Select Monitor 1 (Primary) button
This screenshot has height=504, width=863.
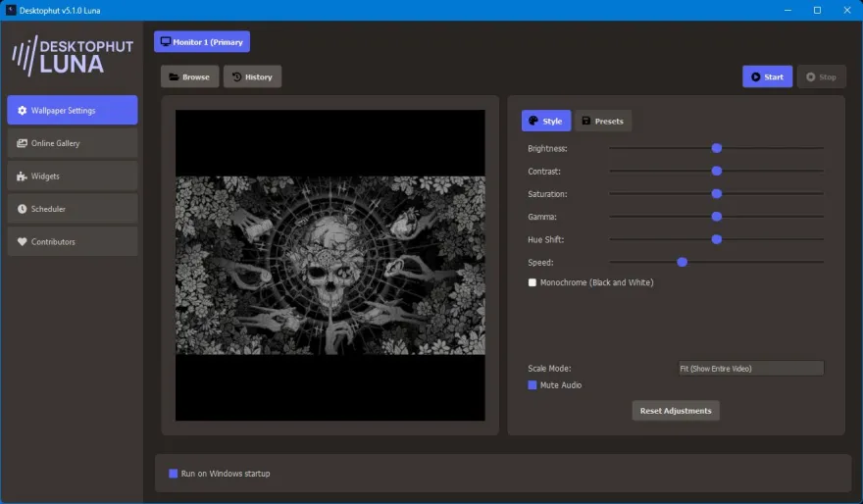[x=202, y=42]
